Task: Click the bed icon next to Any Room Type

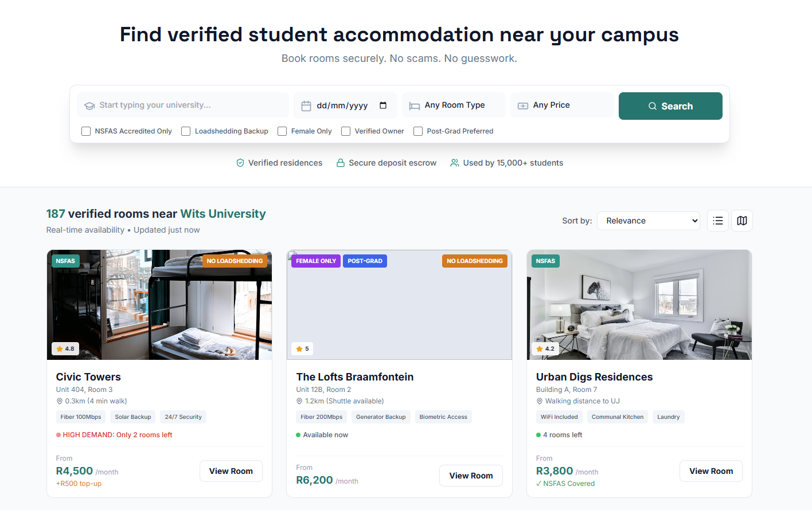Action: (415, 105)
